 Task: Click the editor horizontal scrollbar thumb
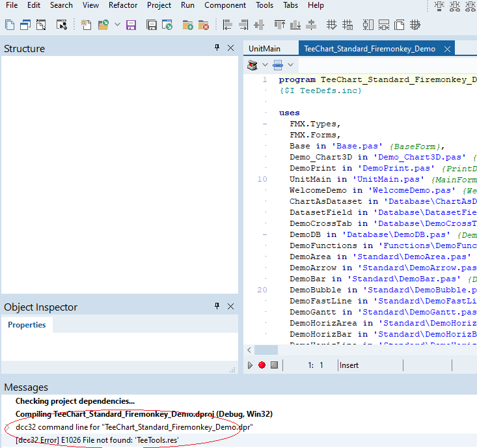tap(266, 350)
